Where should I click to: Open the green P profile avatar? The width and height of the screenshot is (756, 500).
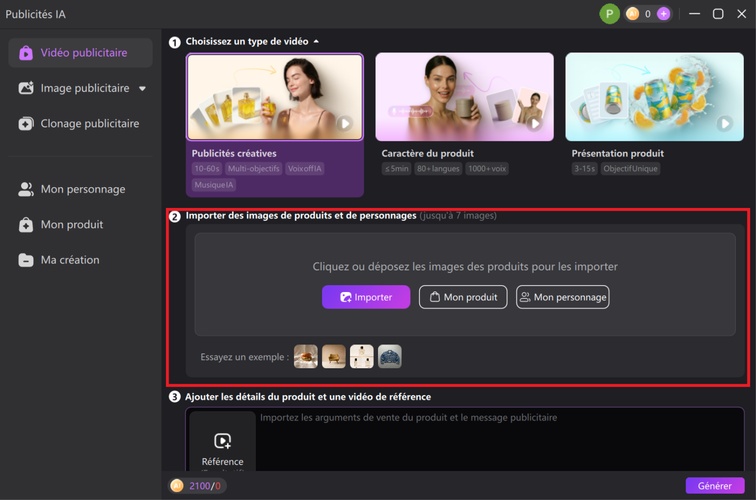[x=609, y=14]
